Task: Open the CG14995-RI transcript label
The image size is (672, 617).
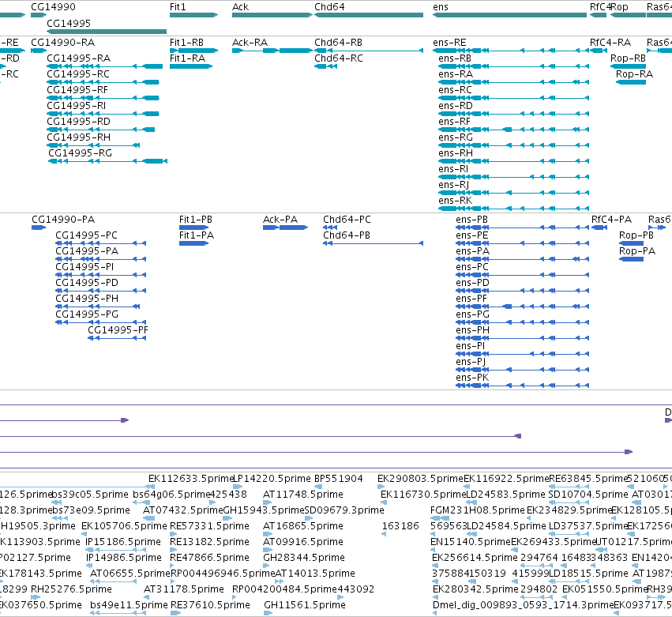Action: pyautogui.click(x=77, y=106)
